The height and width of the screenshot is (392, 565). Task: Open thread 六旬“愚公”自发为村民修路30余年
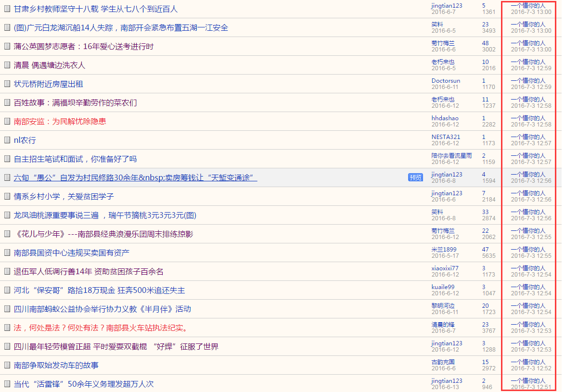pyautogui.click(x=135, y=177)
